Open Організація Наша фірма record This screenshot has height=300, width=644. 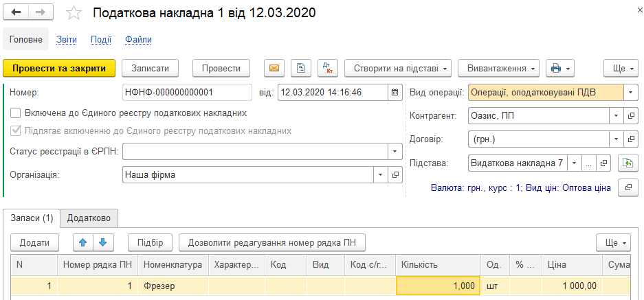coord(395,175)
